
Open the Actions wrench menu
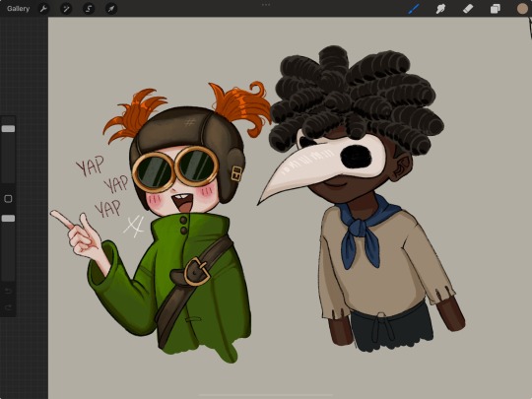tap(43, 9)
